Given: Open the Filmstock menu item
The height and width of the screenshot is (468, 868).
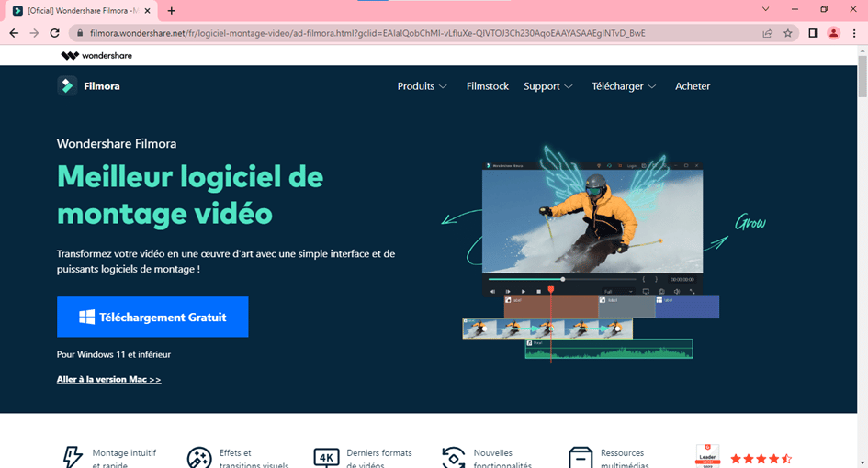Looking at the screenshot, I should [x=487, y=86].
